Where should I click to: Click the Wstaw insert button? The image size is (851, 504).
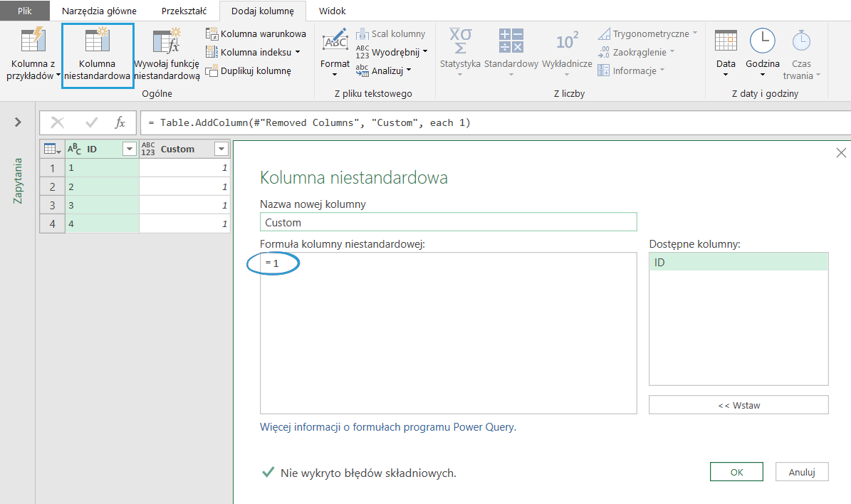coord(738,405)
